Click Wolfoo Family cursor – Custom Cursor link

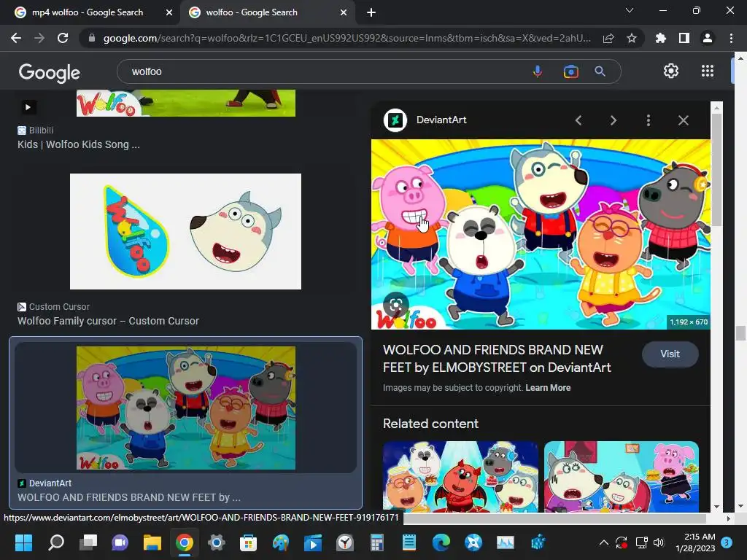(x=108, y=321)
